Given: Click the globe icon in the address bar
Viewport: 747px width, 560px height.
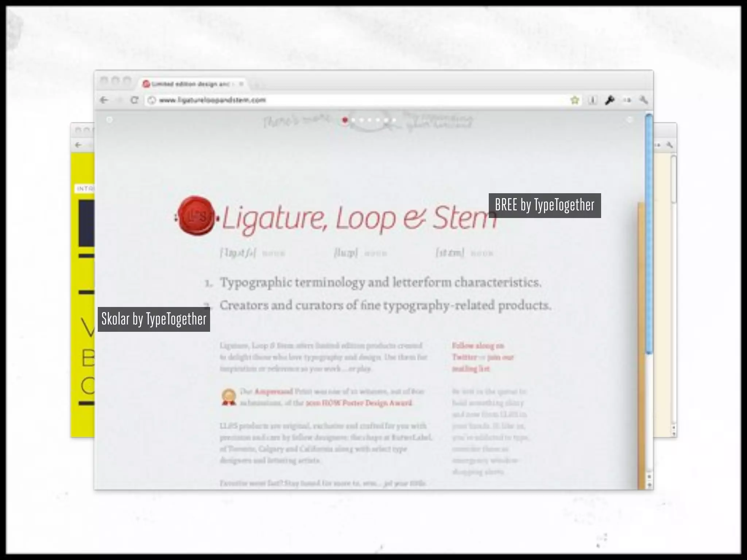Looking at the screenshot, I should 152,100.
